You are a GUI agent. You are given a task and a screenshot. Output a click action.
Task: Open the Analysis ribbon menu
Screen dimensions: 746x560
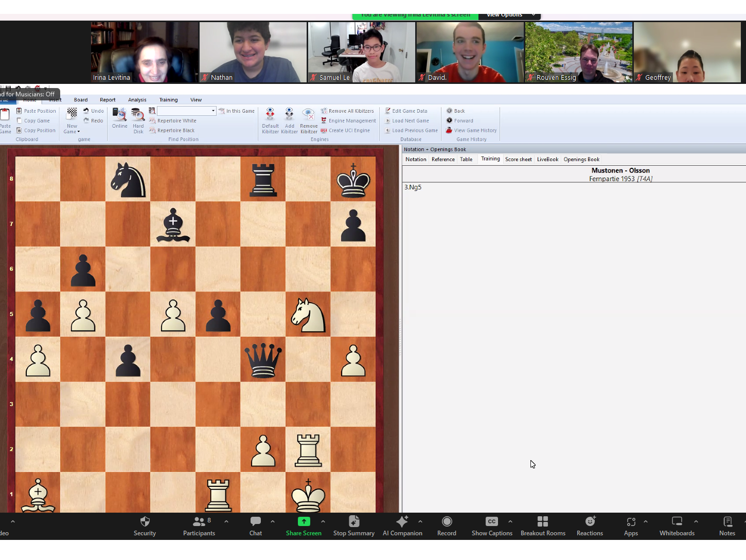tap(137, 100)
